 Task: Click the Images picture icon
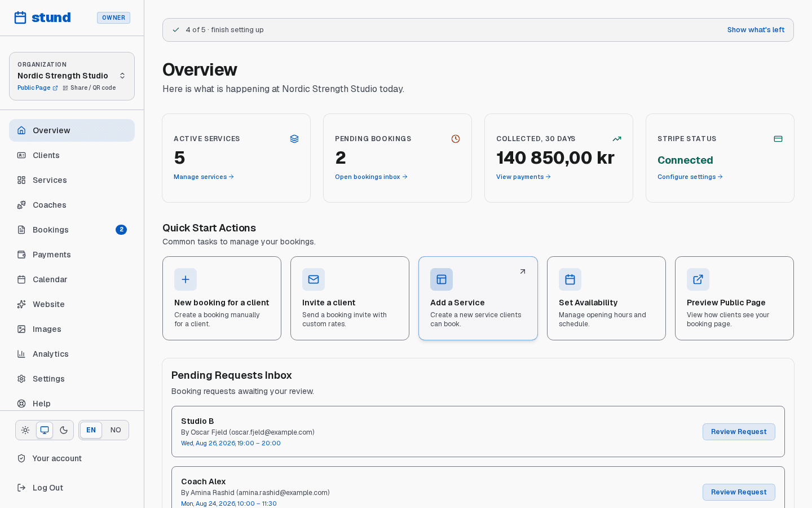(21, 329)
